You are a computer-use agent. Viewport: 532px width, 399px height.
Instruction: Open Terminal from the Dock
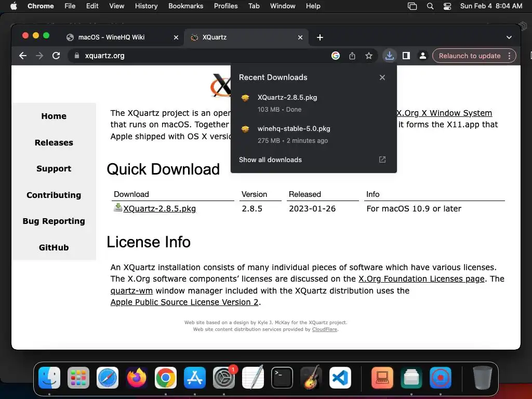282,378
